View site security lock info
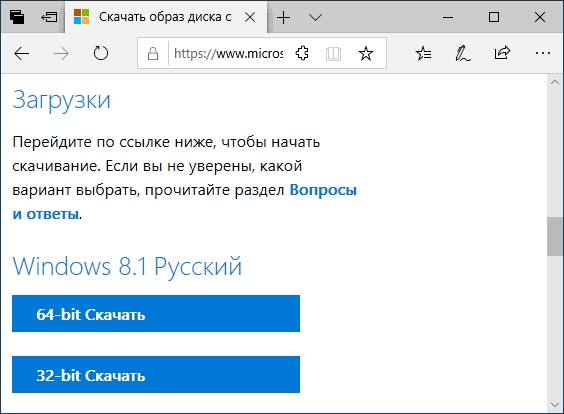Screen dimensions: 564x414 tap(153, 54)
